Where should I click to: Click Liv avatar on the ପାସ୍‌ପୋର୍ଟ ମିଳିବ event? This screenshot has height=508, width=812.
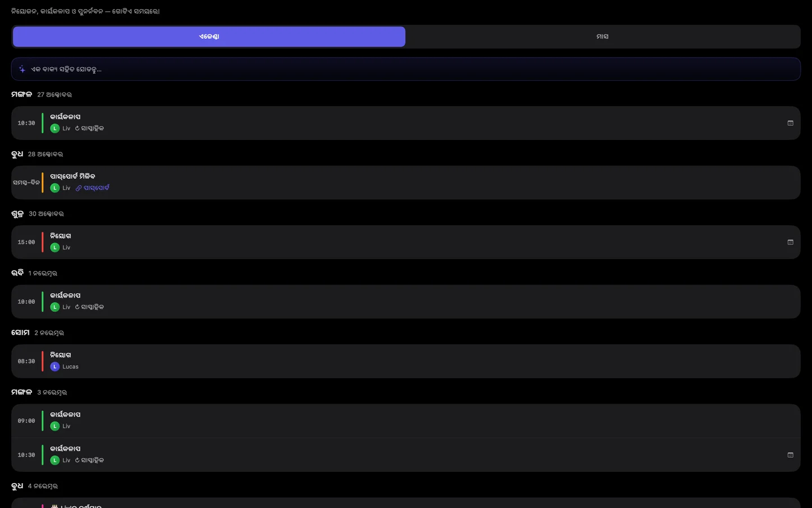[55, 188]
